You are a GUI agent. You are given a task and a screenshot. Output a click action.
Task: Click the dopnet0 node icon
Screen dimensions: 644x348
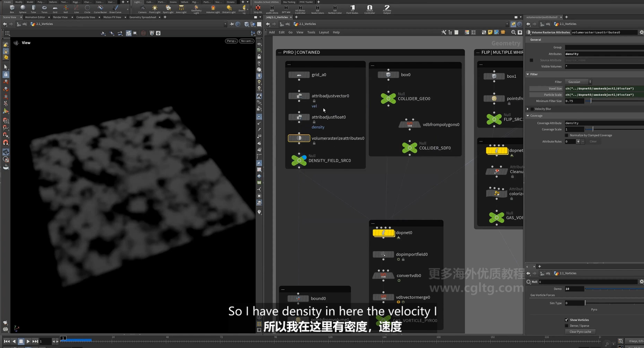[383, 233]
